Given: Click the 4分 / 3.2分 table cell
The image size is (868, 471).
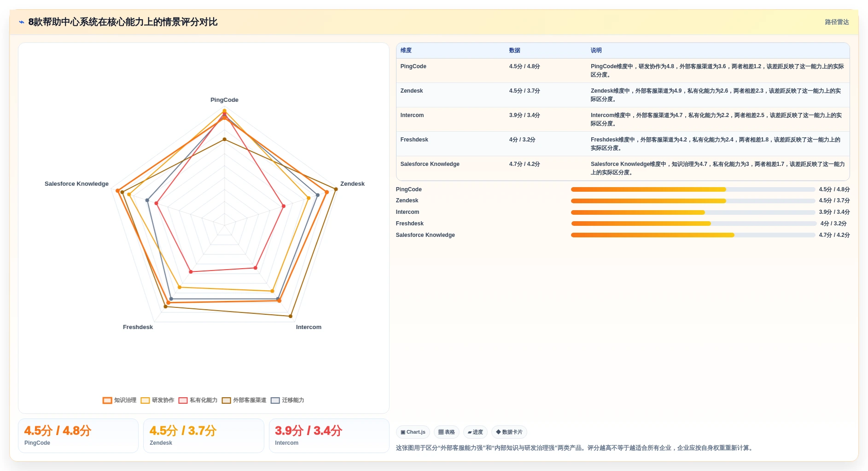Looking at the screenshot, I should (522, 140).
